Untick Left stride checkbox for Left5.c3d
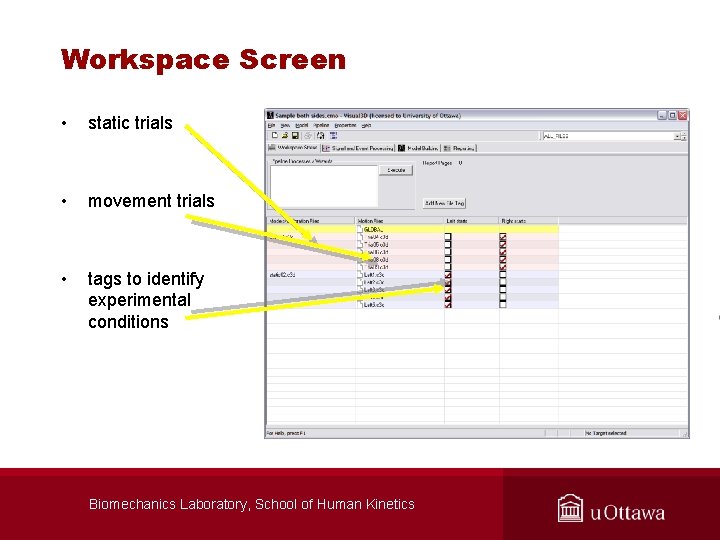 448,304
